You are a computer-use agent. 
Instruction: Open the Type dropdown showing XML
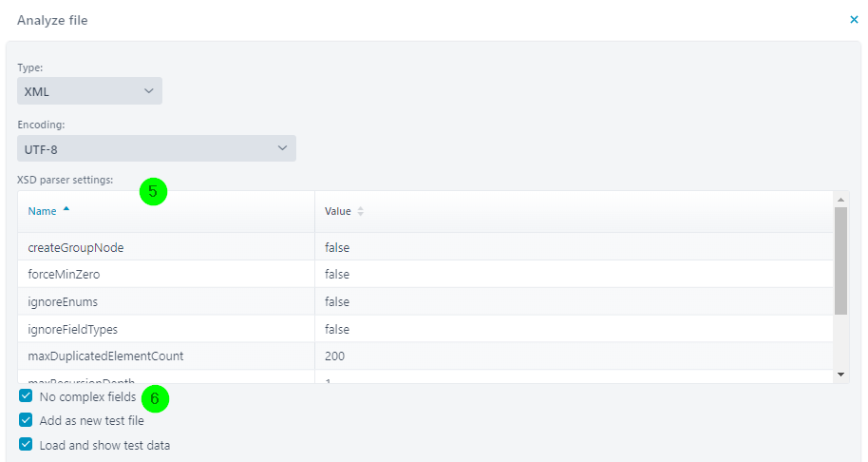(x=89, y=91)
